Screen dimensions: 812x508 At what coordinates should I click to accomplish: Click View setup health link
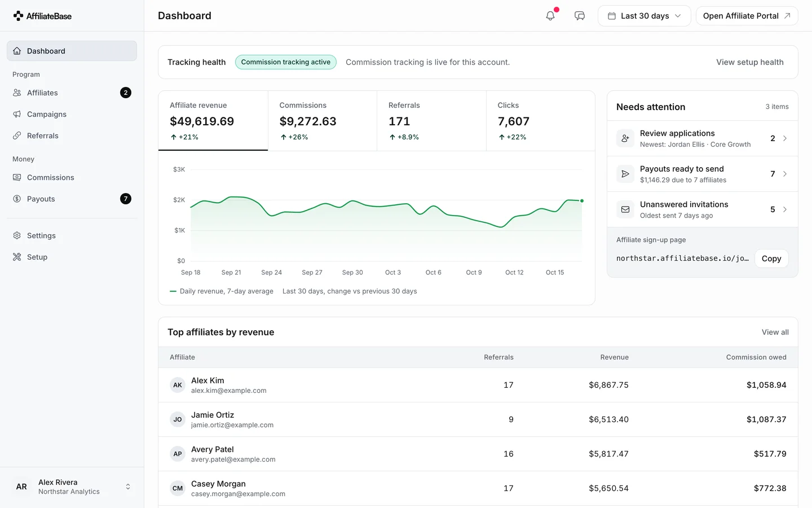750,62
